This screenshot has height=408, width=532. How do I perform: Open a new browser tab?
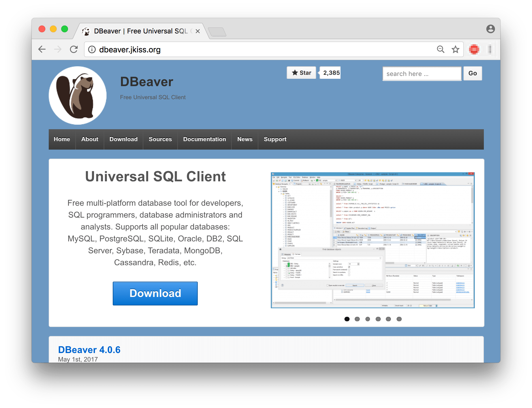point(217,32)
